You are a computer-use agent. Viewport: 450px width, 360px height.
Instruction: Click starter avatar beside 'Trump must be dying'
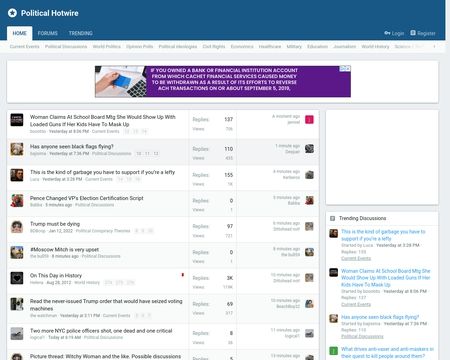17,227
